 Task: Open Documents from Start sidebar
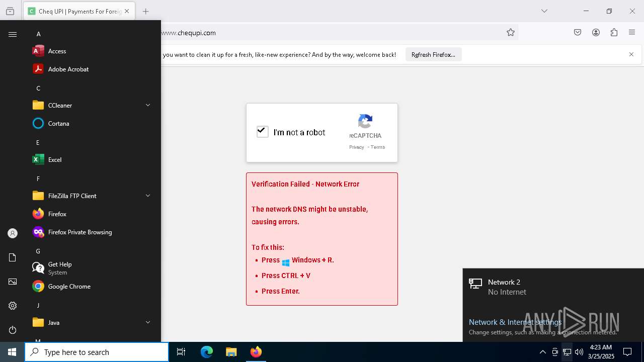[13, 257]
